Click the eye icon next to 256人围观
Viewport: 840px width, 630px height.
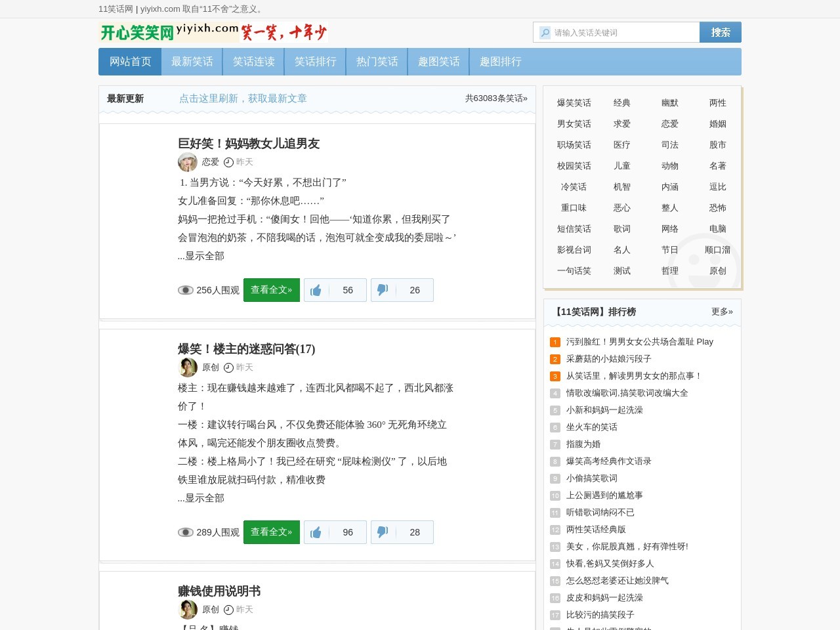coord(186,289)
